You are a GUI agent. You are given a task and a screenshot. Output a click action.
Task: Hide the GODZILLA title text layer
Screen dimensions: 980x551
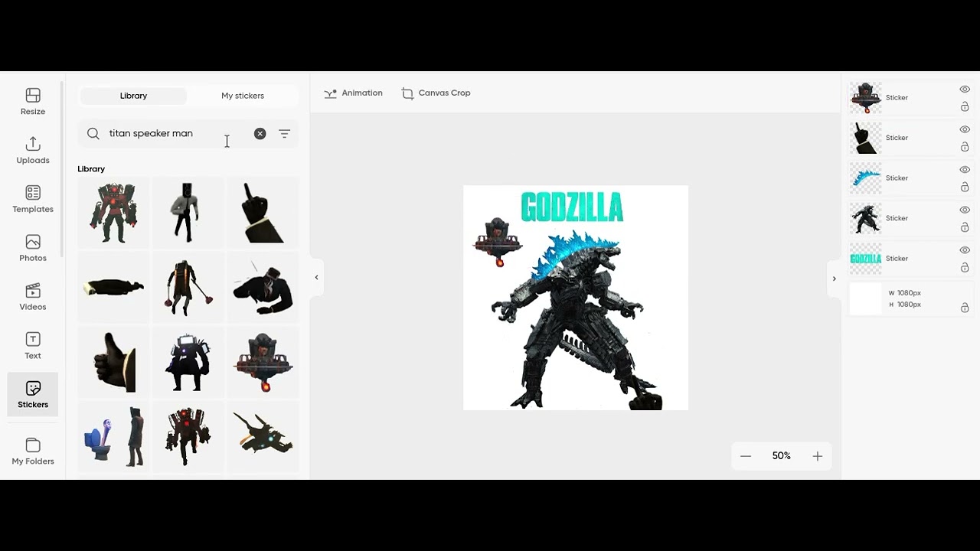(x=965, y=250)
